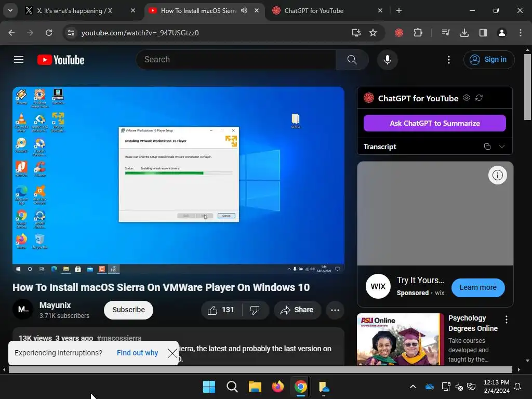Bookmark this page with star icon
Viewport: 532px width, 399px height.
tap(373, 33)
